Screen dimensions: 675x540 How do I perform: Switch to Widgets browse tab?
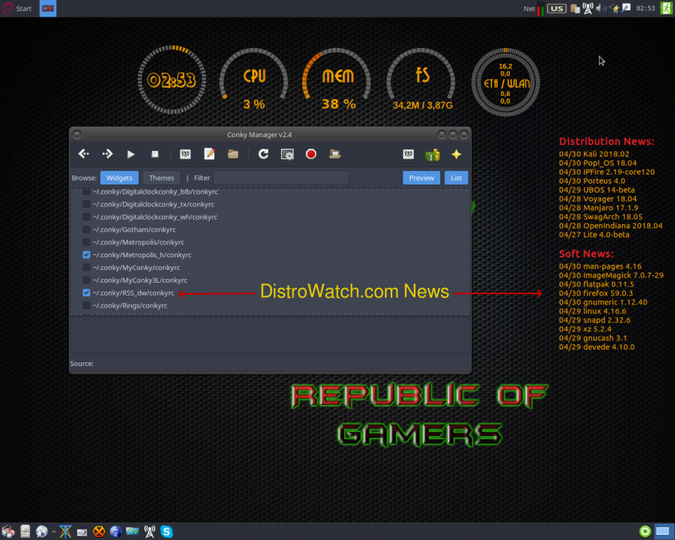tap(119, 178)
